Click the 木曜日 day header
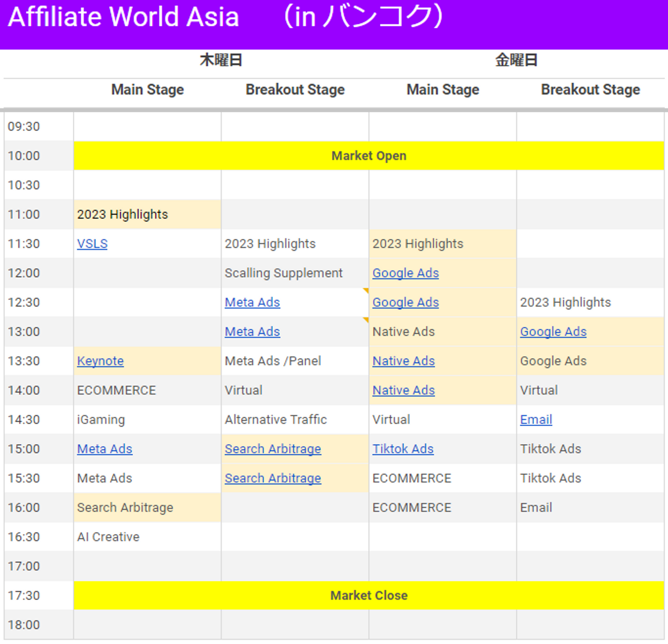This screenshot has width=668, height=644. pyautogui.click(x=221, y=60)
